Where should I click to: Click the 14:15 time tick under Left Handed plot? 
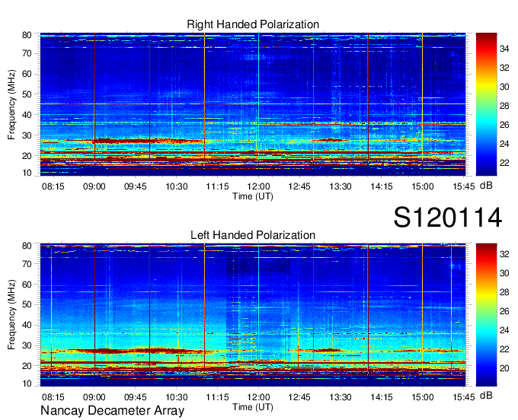click(381, 397)
